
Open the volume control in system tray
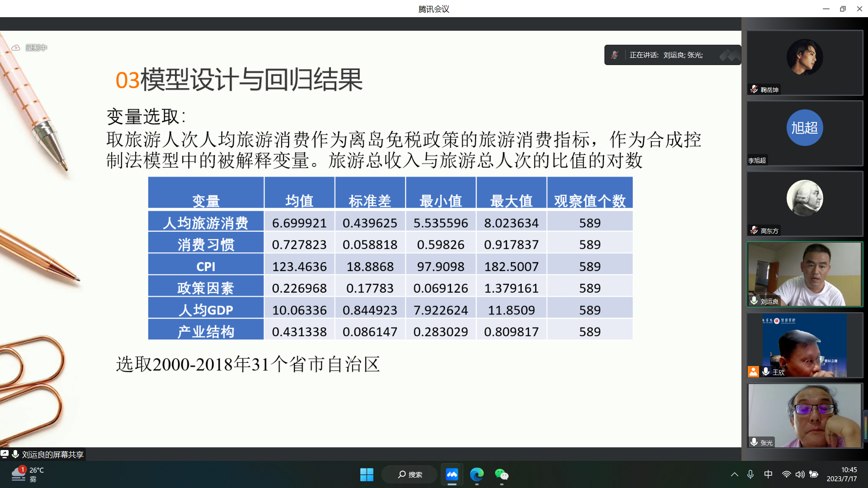[800, 474]
